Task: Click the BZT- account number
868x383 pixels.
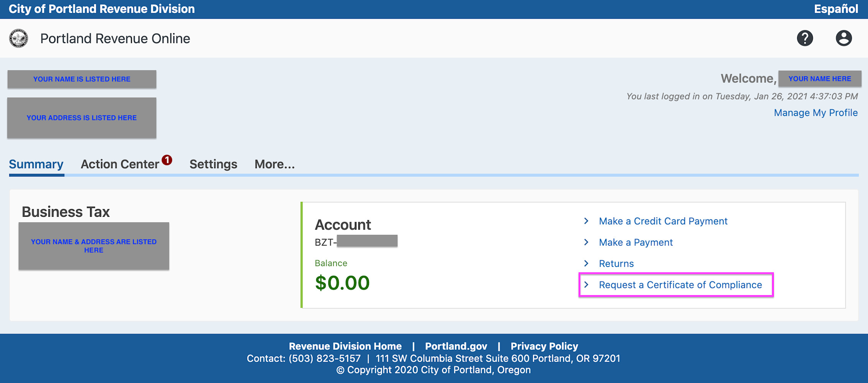Action: [x=356, y=241]
